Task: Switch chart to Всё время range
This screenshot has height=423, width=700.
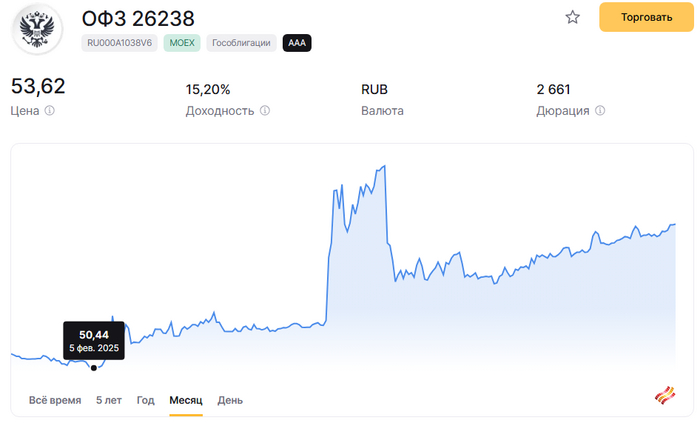Action: [x=55, y=400]
